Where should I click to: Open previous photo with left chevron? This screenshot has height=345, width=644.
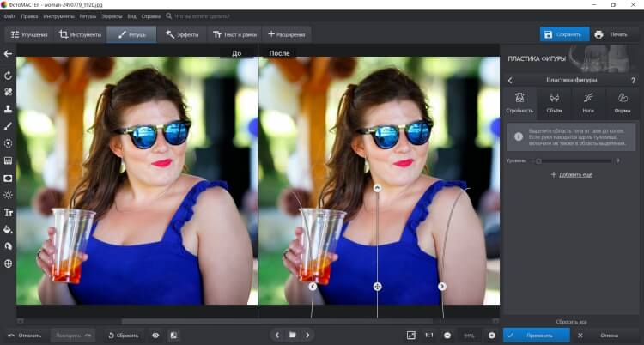point(277,336)
